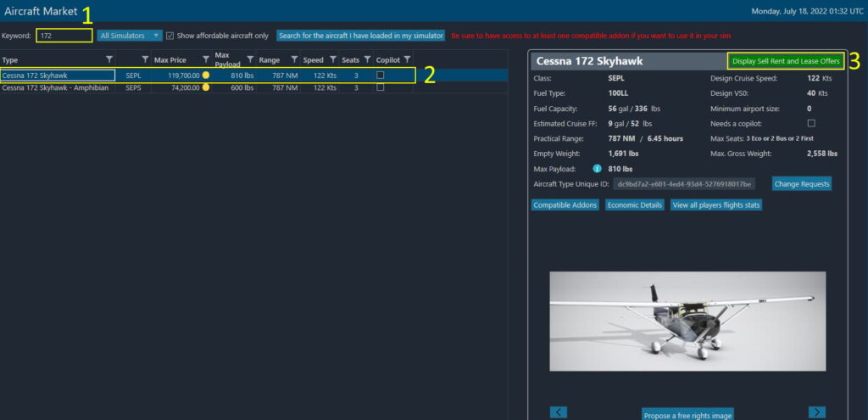Click the Type column filter icon

(109, 60)
